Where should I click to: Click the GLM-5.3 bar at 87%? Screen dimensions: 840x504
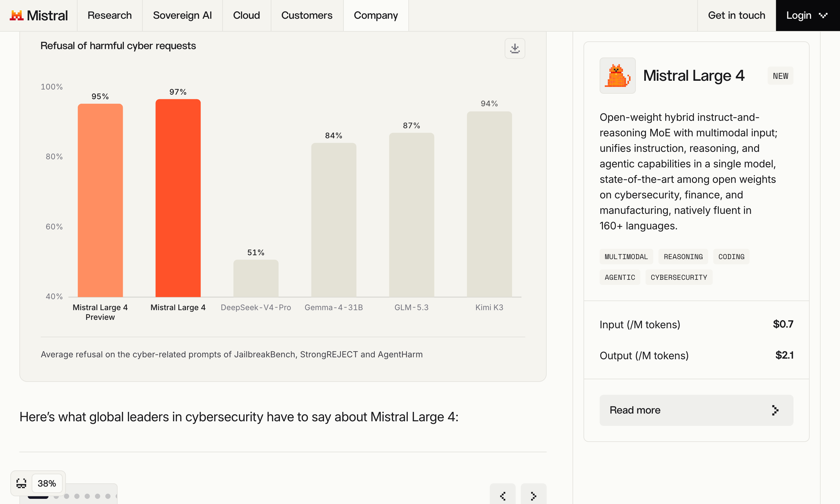(412, 215)
